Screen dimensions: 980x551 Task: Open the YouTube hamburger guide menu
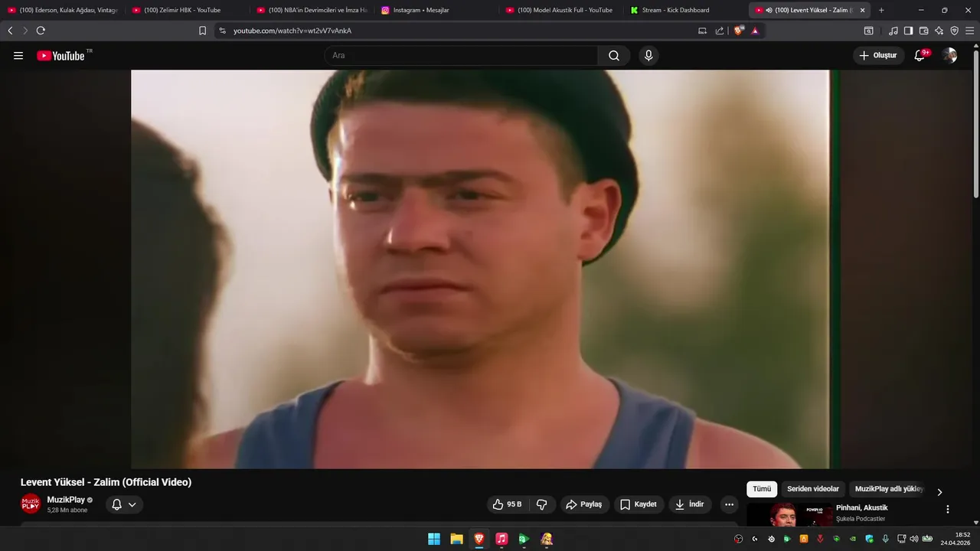click(18, 55)
